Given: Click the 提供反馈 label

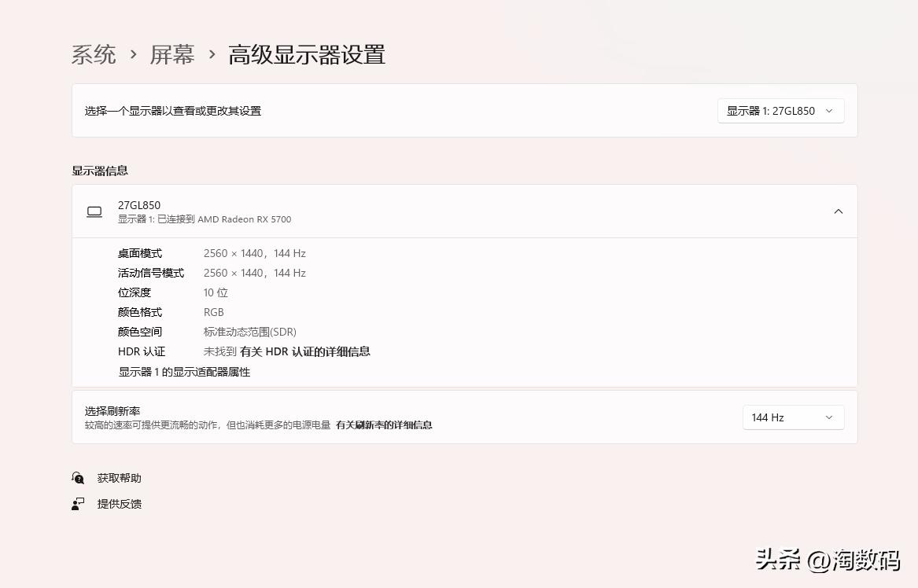Looking at the screenshot, I should click(119, 503).
